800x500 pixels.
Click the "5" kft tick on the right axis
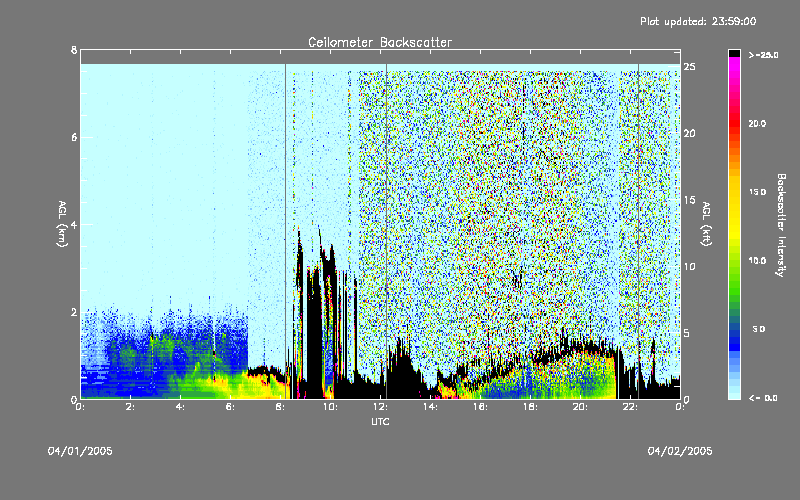pyautogui.click(x=687, y=333)
